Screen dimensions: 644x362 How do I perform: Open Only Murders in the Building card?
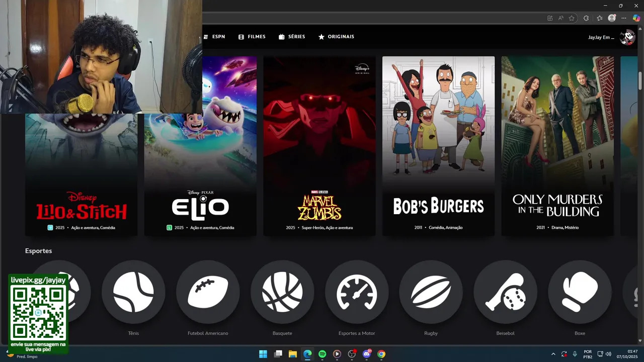557,146
